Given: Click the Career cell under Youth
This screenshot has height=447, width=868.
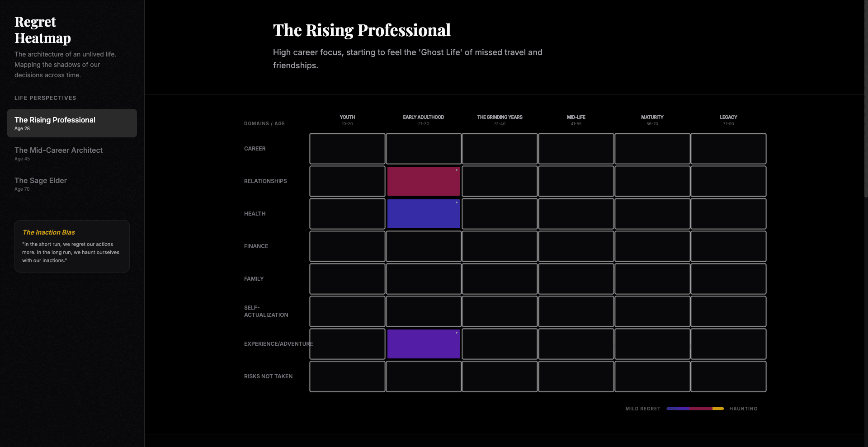Looking at the screenshot, I should [347, 149].
